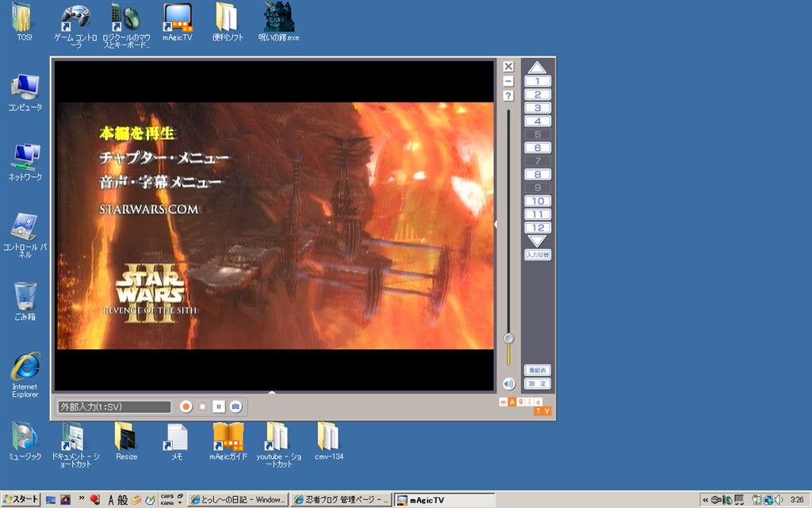812x508 pixels.
Task: Select channel 11 button
Action: (538, 214)
